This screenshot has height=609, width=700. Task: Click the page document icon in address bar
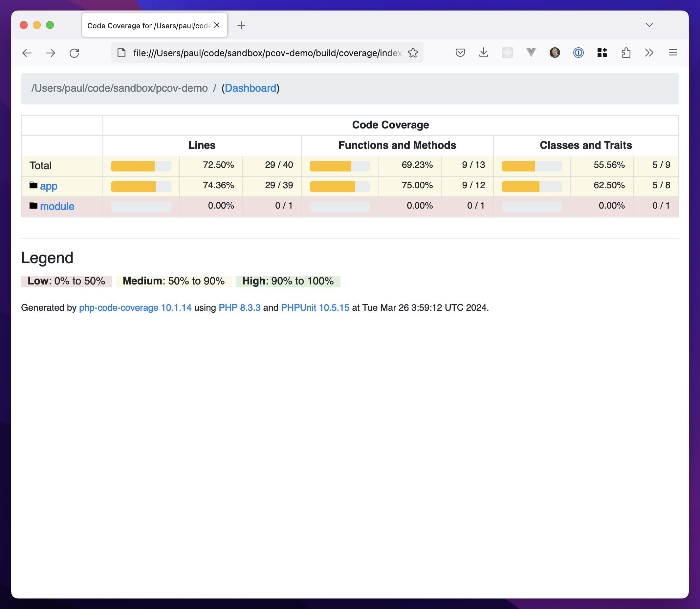pyautogui.click(x=121, y=53)
